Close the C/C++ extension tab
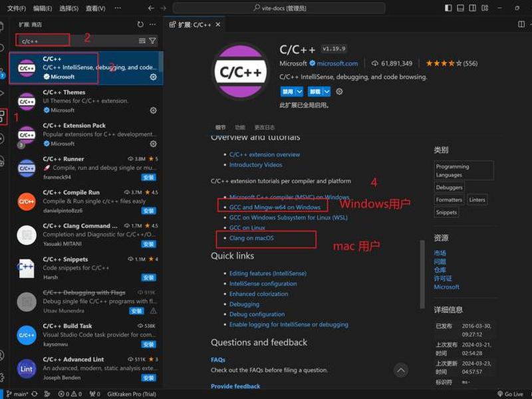Screen dimensions: 532x399 coord(218,25)
